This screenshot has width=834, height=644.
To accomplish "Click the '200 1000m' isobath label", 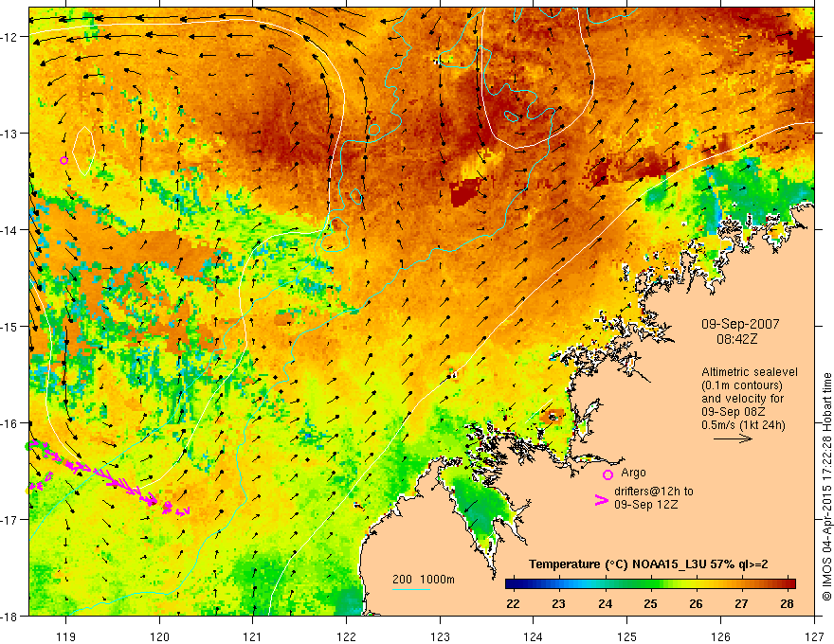I will click(x=424, y=580).
